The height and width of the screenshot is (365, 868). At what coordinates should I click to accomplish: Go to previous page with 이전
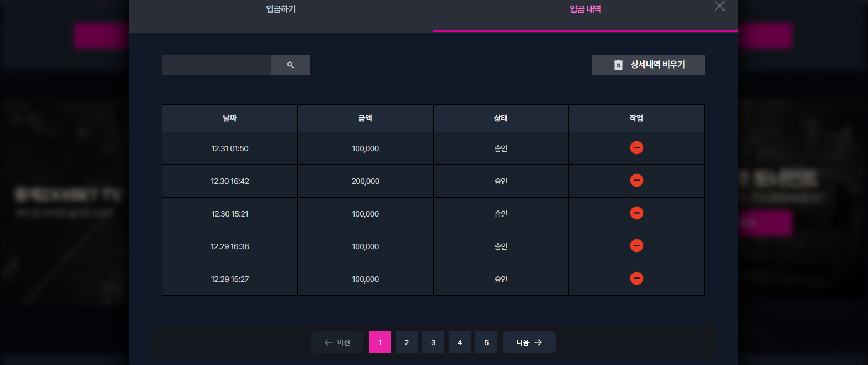337,342
